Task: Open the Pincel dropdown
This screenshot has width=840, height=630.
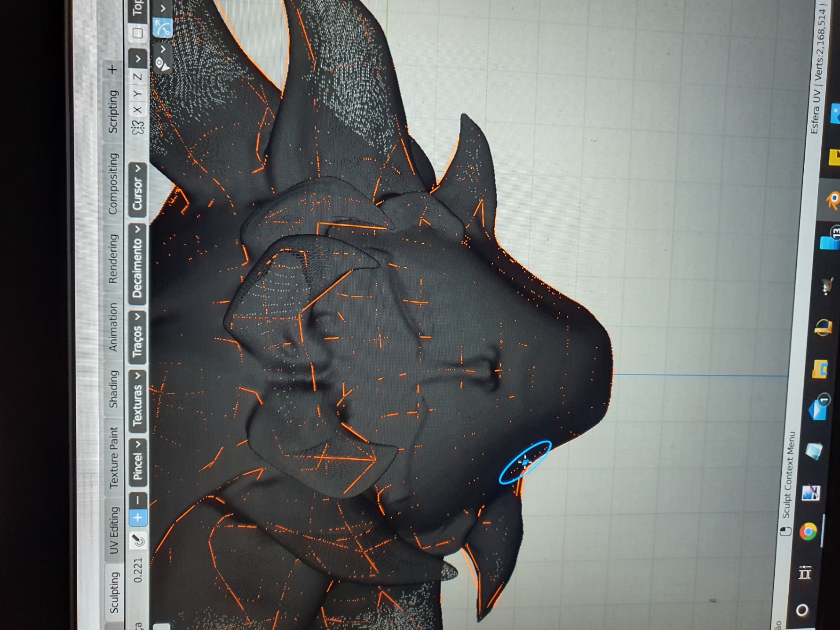Action: click(137, 462)
